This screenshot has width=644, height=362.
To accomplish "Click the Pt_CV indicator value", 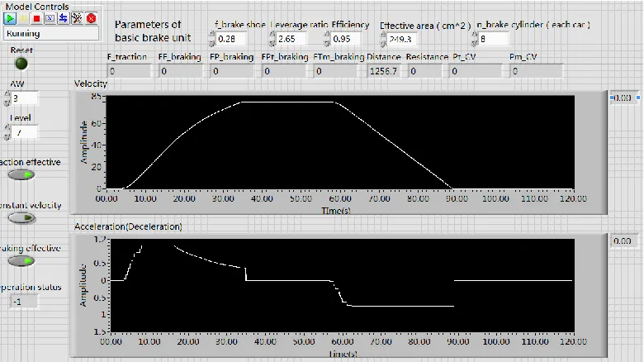I will click(476, 71).
